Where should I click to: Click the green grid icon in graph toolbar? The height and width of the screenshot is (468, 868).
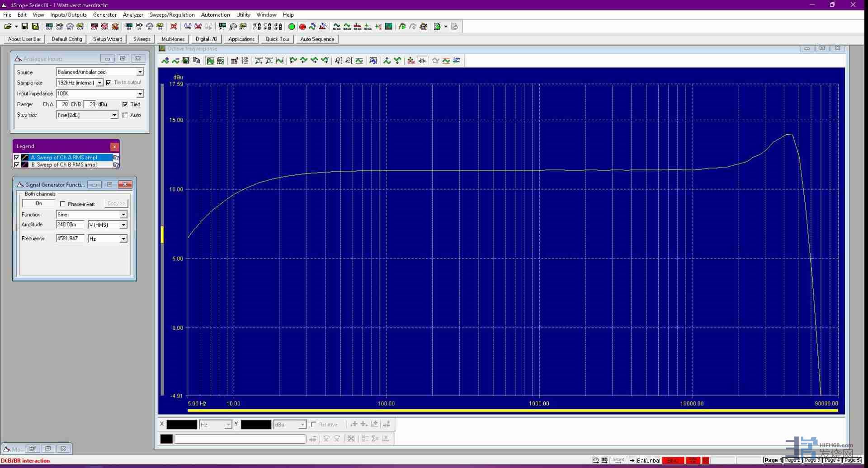211,61
